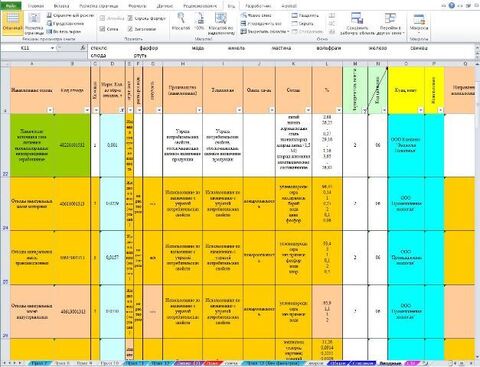Screen dimensions: 480x367
Task: Expand Закрепить области freeze panes dropdown
Action: click(x=265, y=31)
